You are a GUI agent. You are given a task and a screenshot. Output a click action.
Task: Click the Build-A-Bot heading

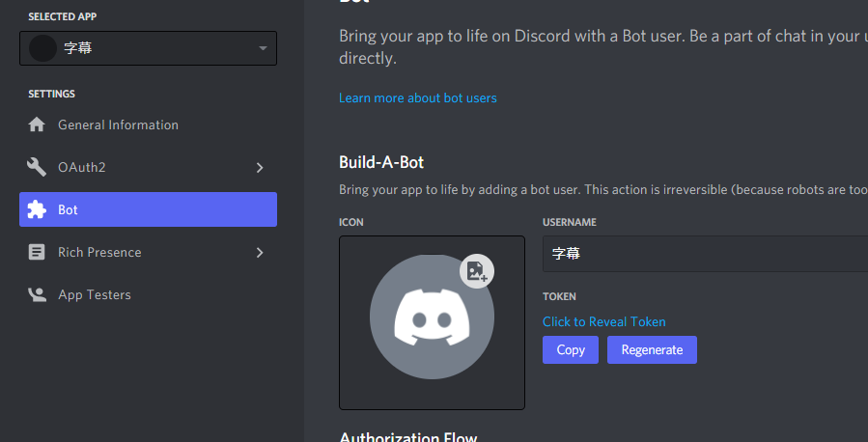381,163
